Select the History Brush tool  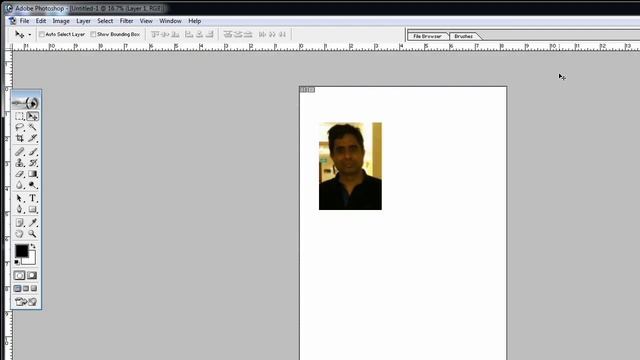click(x=32, y=163)
